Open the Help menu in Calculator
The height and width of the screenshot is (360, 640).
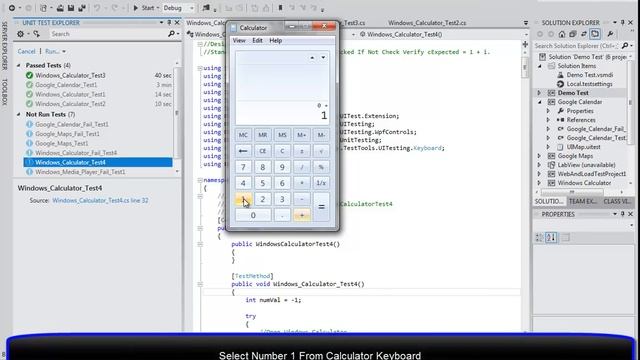coord(276,40)
